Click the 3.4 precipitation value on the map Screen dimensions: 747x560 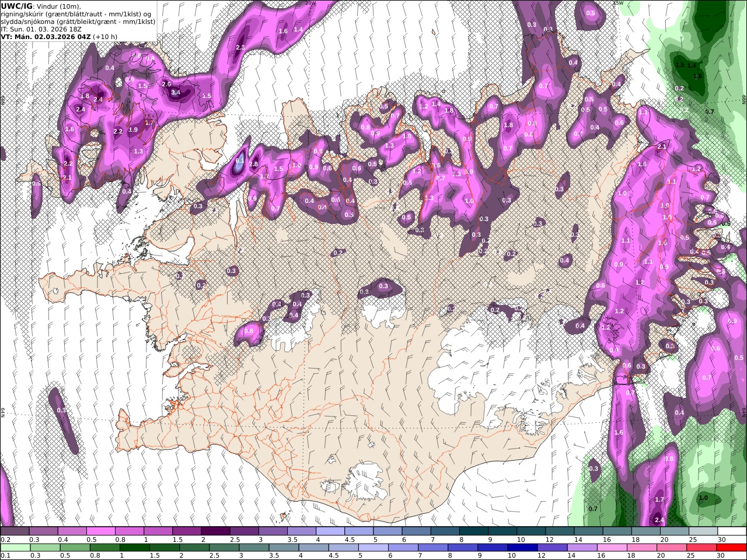click(x=176, y=92)
